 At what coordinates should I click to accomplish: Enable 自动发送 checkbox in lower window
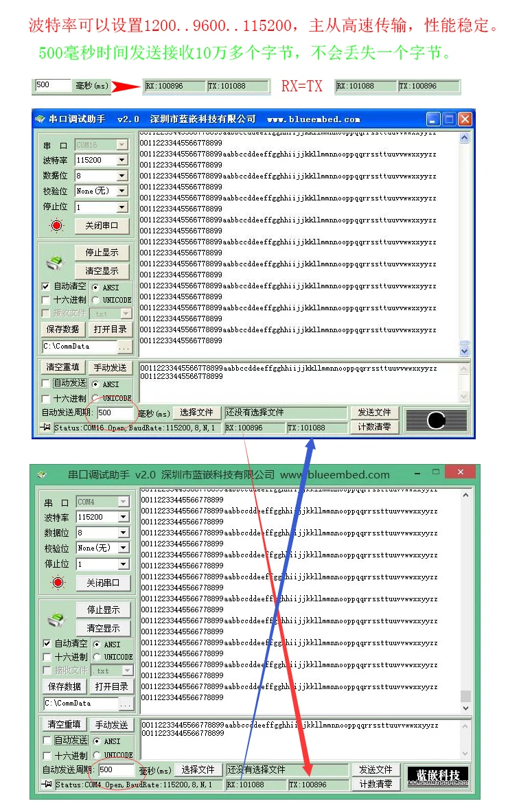pyautogui.click(x=47, y=741)
